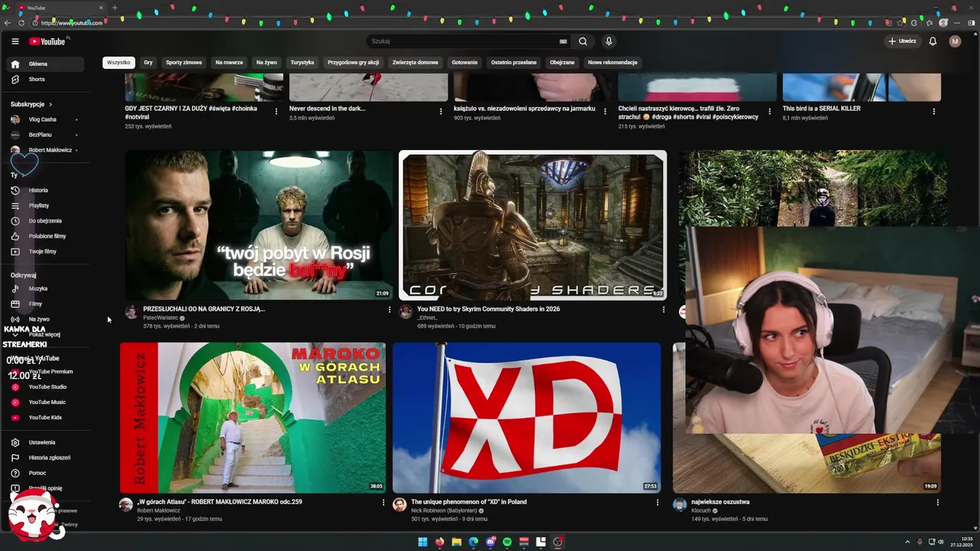Screen dimensions: 980x551
Task: Open Ustawienia settings
Action: (46, 442)
